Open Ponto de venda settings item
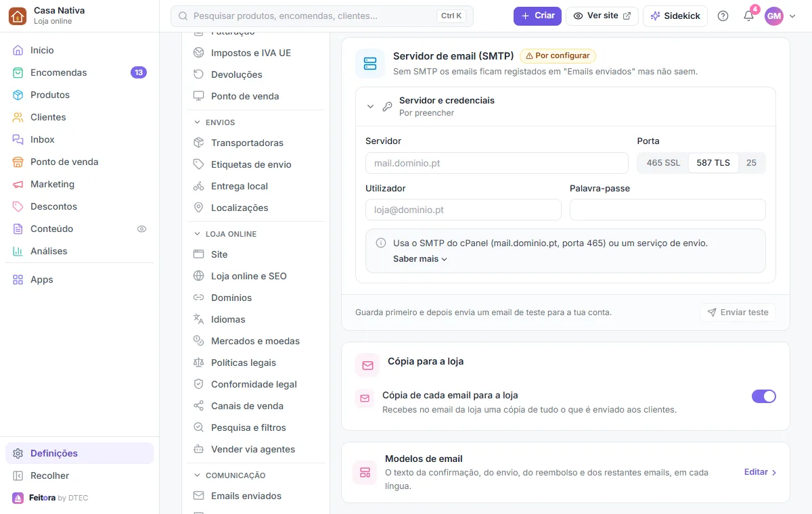The width and height of the screenshot is (812, 514). (x=256, y=96)
